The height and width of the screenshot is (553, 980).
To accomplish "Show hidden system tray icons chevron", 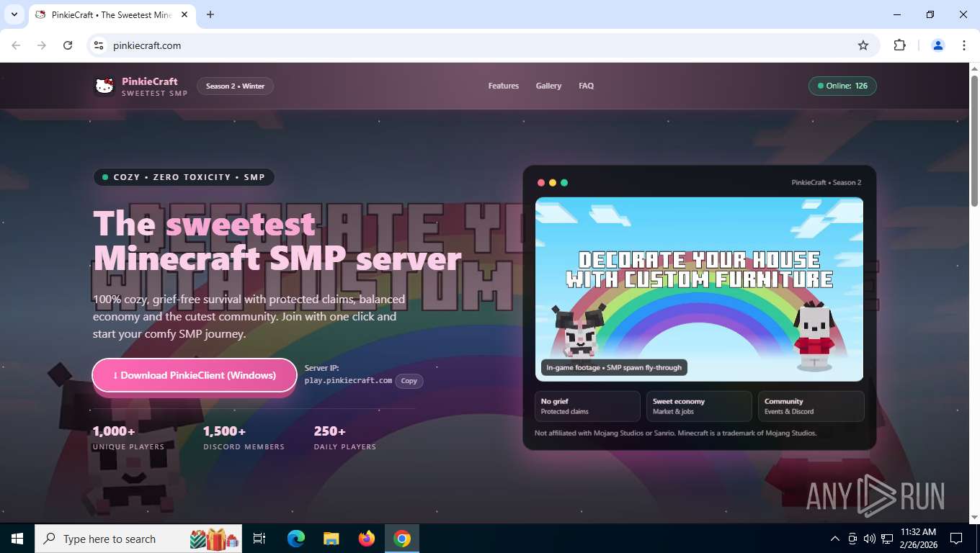I will 835,539.
